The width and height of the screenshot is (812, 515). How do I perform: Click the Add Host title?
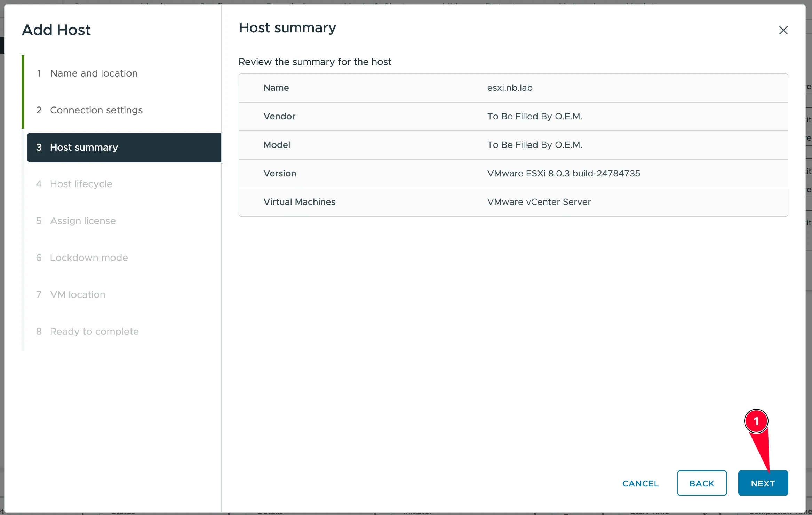tap(56, 30)
